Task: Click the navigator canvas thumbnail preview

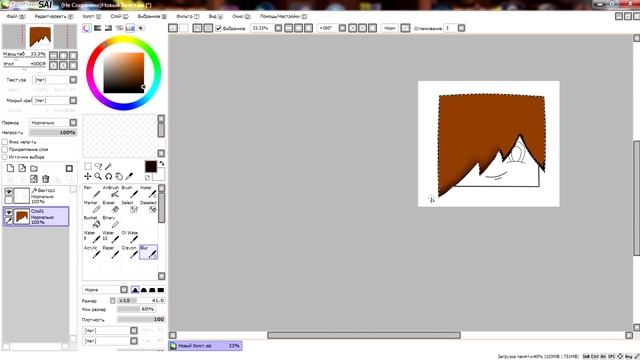Action: (40, 36)
